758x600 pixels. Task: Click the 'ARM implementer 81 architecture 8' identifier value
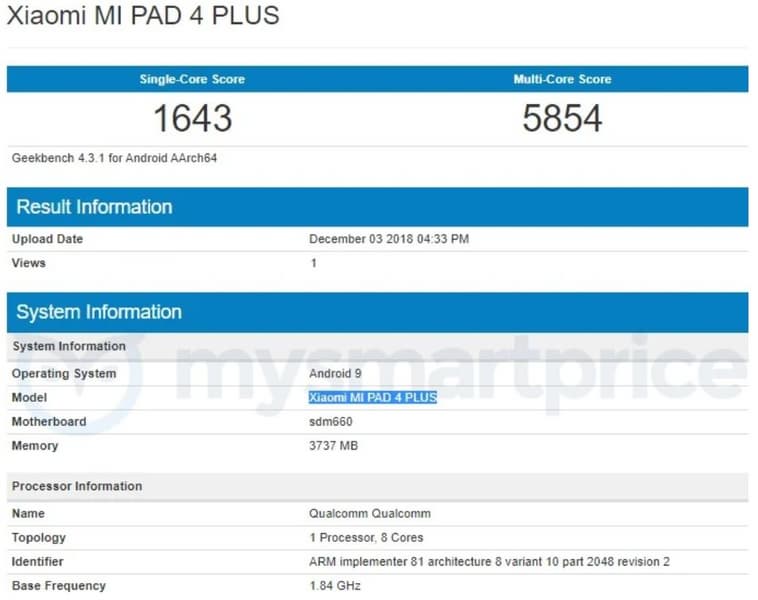(489, 562)
